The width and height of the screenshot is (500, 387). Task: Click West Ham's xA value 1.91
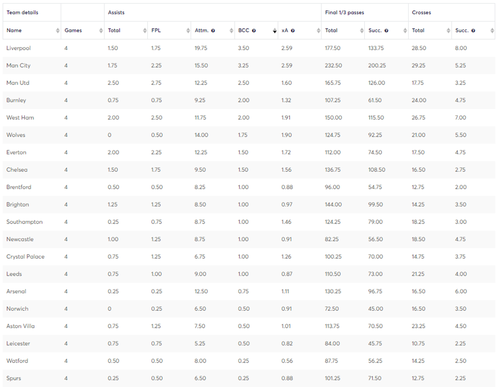(286, 117)
